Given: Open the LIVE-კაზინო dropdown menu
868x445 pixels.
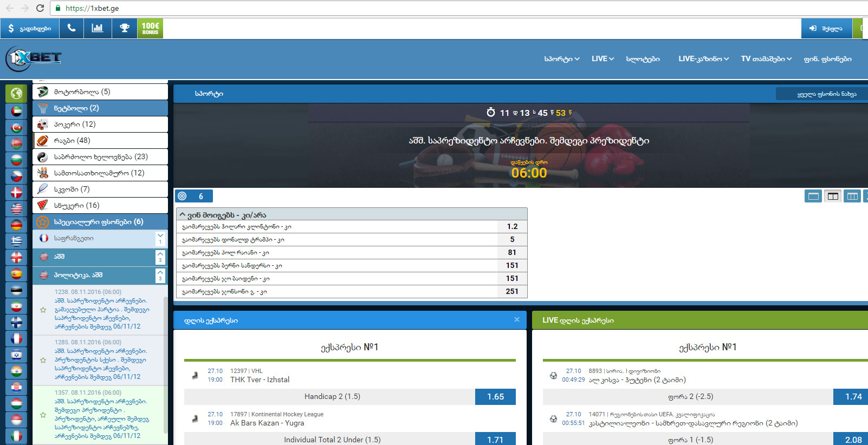Looking at the screenshot, I should (x=703, y=59).
